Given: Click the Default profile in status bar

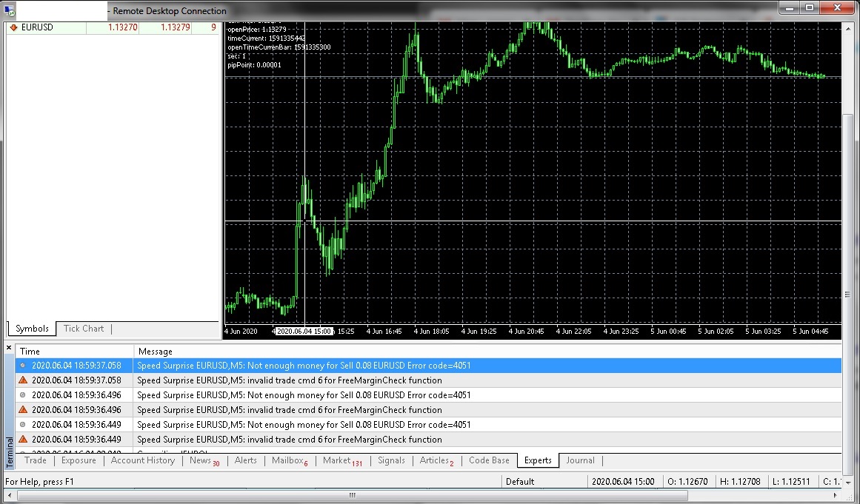Looking at the screenshot, I should [520, 482].
